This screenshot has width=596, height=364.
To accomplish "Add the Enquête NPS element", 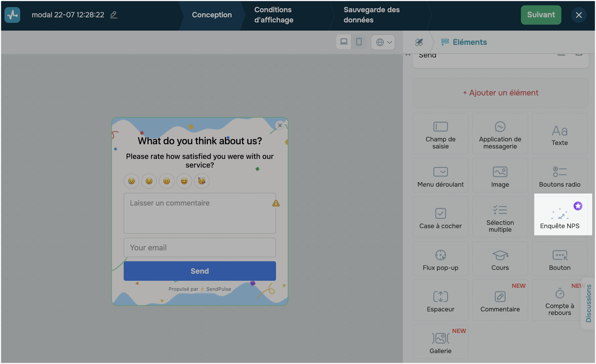I will (x=560, y=216).
